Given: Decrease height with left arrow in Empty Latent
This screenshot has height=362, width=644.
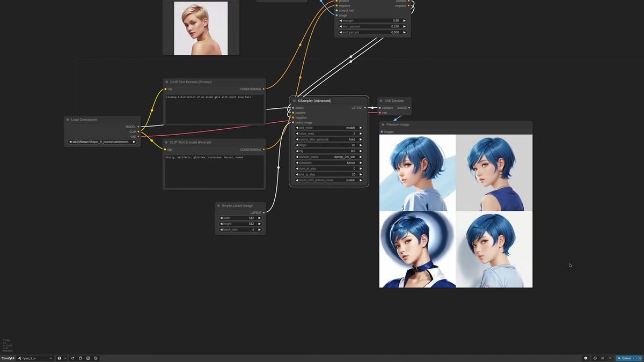Looking at the screenshot, I should [x=221, y=224].
